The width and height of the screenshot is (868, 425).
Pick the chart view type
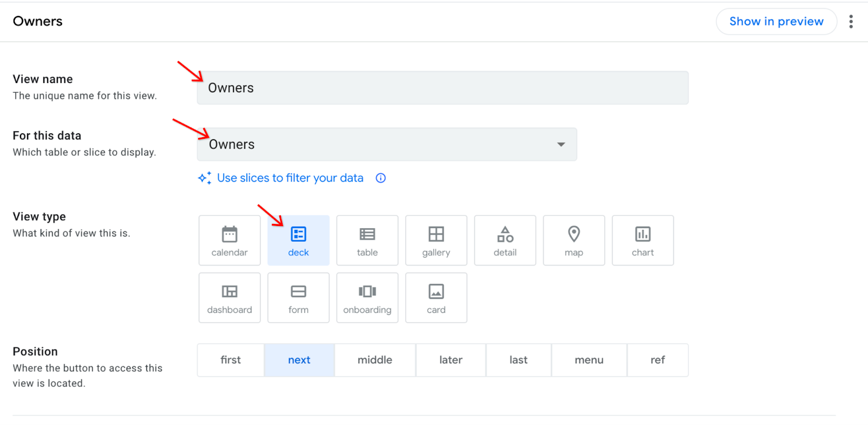(643, 240)
